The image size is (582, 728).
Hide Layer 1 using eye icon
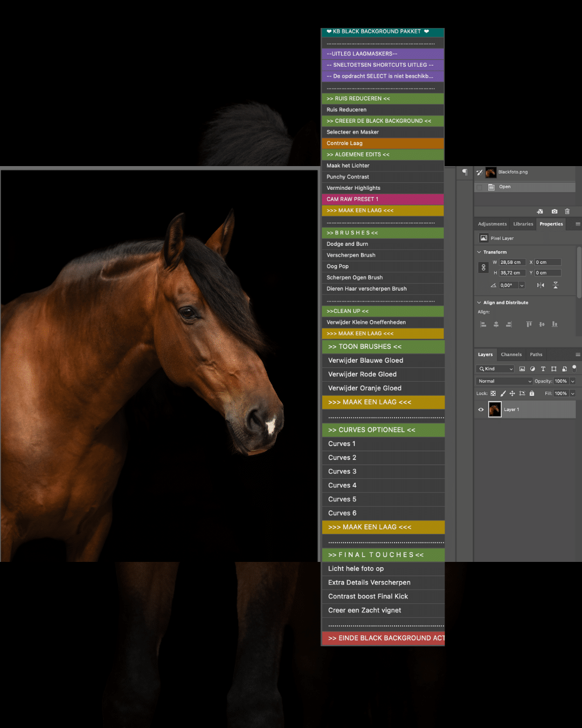coord(481,410)
